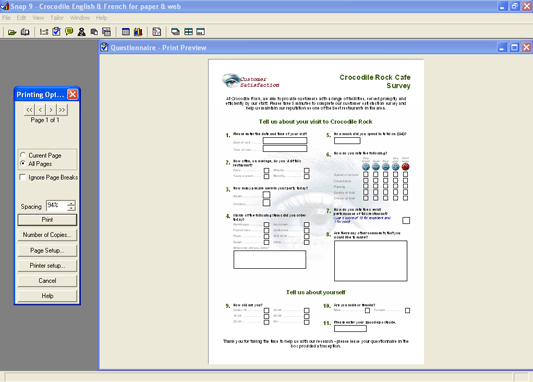Click the cascade windows toolbar icon
Viewport: 533px width, 382px height.
tap(175, 32)
